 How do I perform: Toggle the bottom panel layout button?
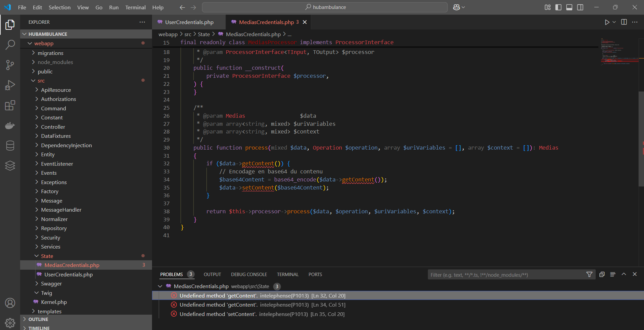tap(569, 7)
